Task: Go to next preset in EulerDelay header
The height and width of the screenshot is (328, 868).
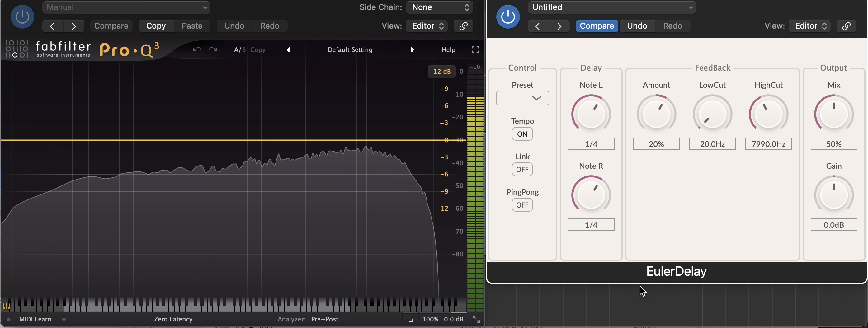Action: click(x=559, y=26)
